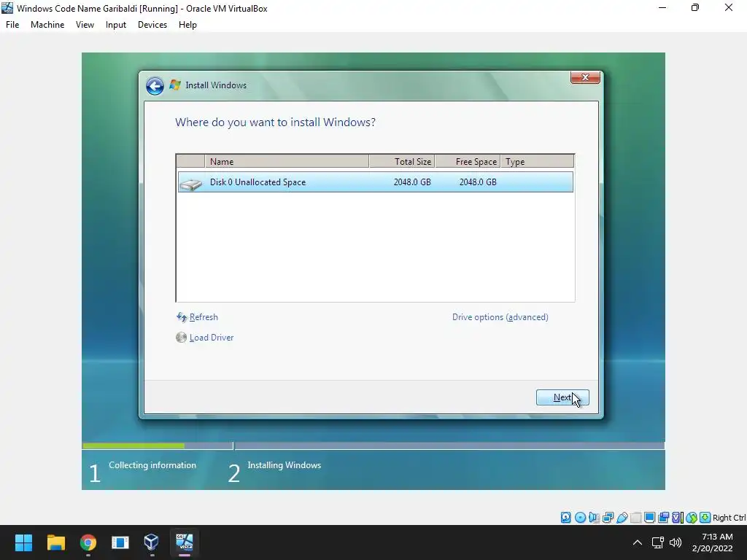Click the Refresh link

click(x=204, y=317)
